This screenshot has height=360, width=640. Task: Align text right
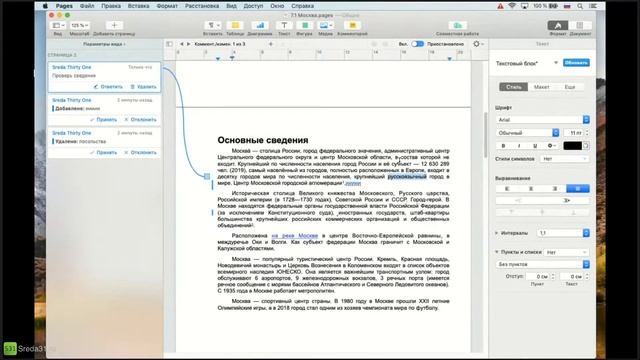click(554, 189)
